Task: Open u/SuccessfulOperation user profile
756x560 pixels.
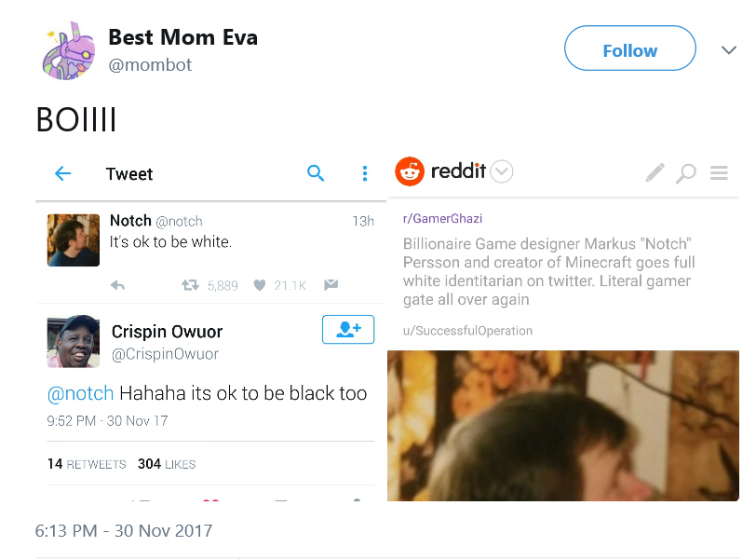Action: tap(467, 331)
